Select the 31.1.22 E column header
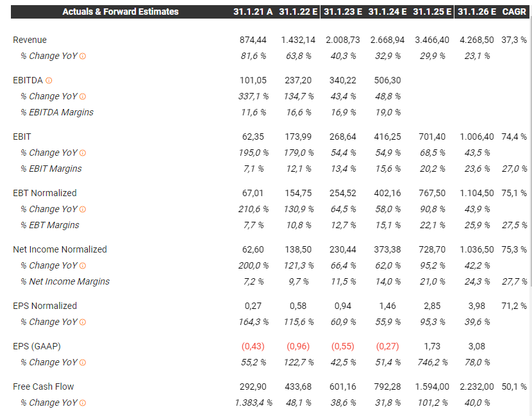The image size is (532, 416). point(297,12)
